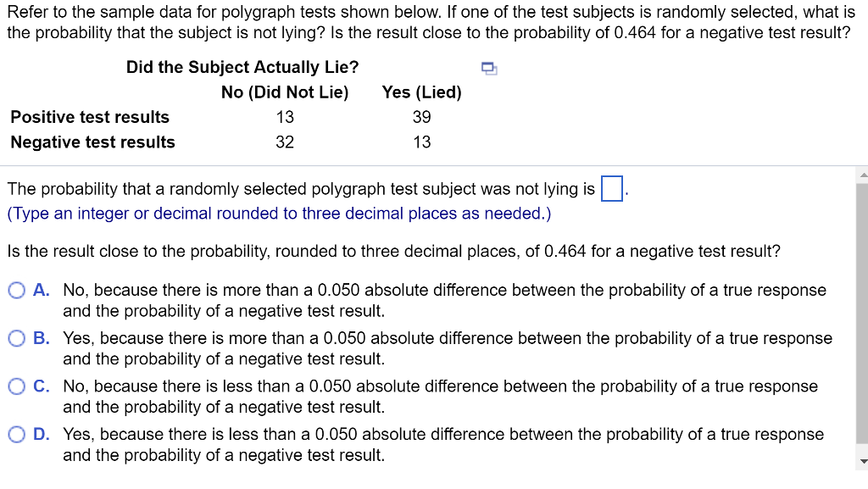Click the value 39 in the Yes column
Image resolution: width=868 pixels, height=489 pixels.
[421, 117]
